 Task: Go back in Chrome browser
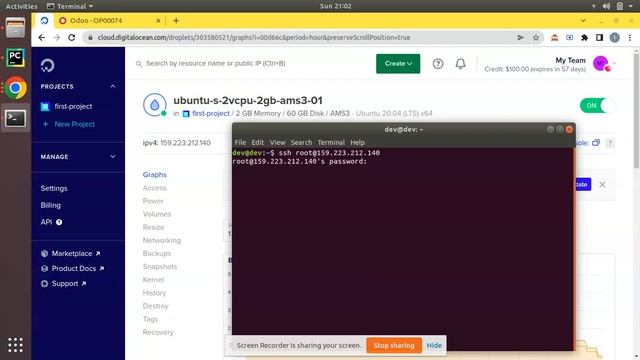42,38
